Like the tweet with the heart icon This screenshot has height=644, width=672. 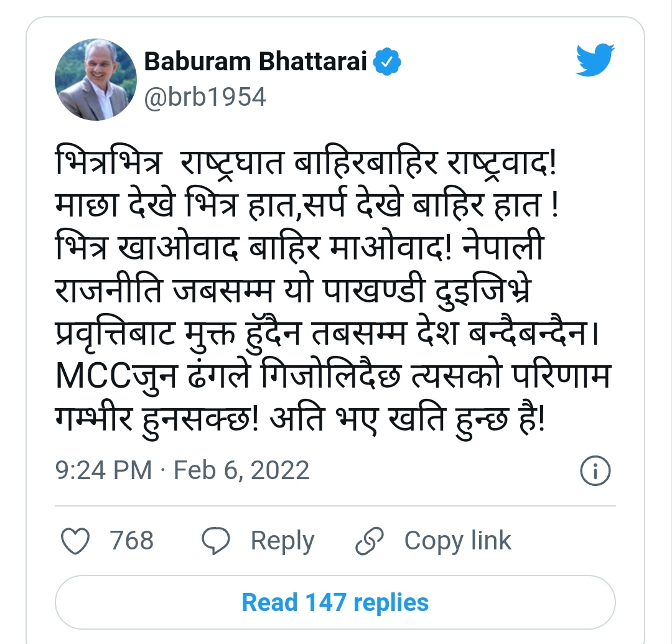77,541
